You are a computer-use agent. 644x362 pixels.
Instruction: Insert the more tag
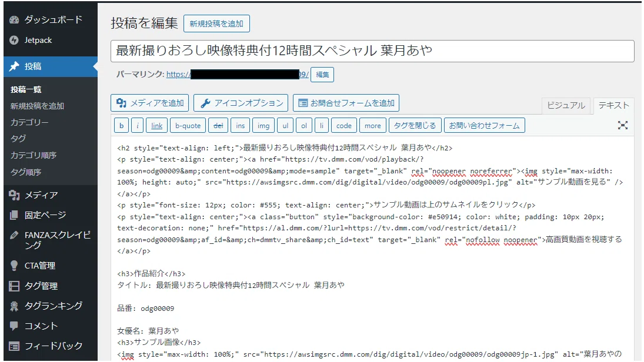(x=372, y=126)
